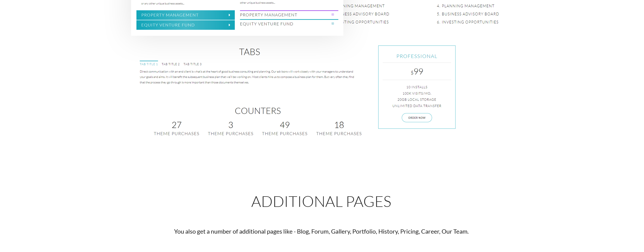Click the 'Additional Pages' heading
644x252 pixels.
321,202
